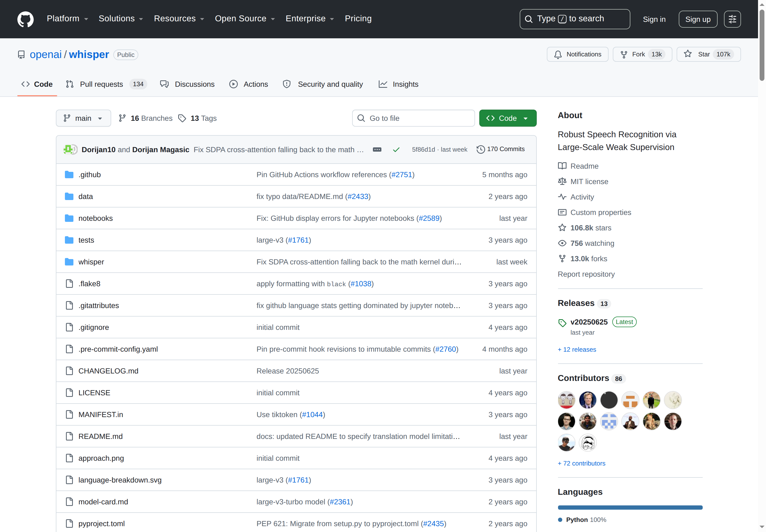
Task: Expand the Solutions menu
Action: click(x=121, y=19)
